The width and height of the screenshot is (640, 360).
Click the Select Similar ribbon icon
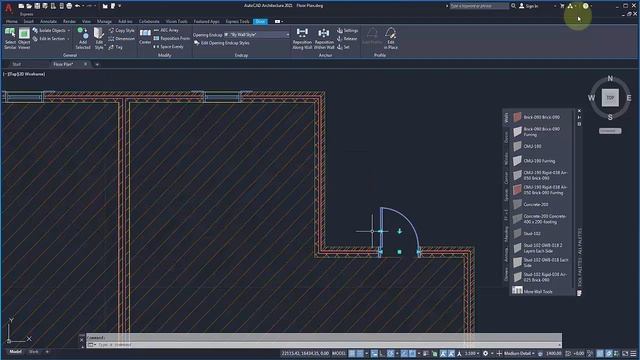tap(10, 38)
